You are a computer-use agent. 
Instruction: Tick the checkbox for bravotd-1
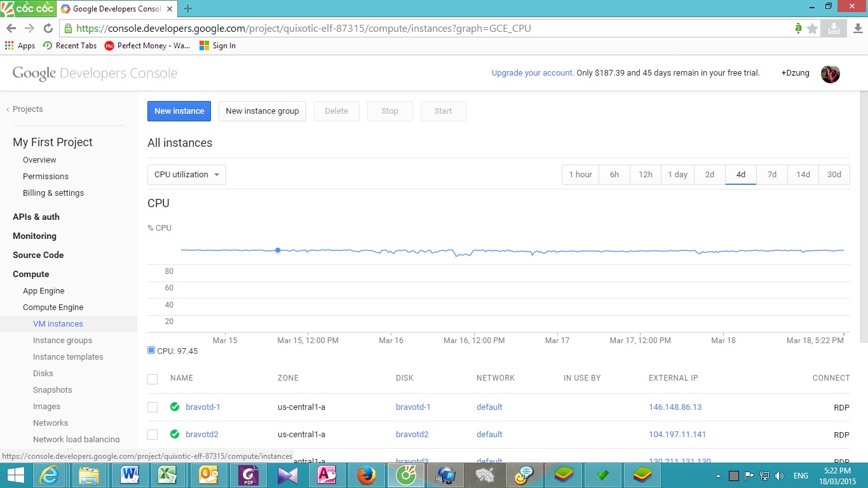(153, 407)
